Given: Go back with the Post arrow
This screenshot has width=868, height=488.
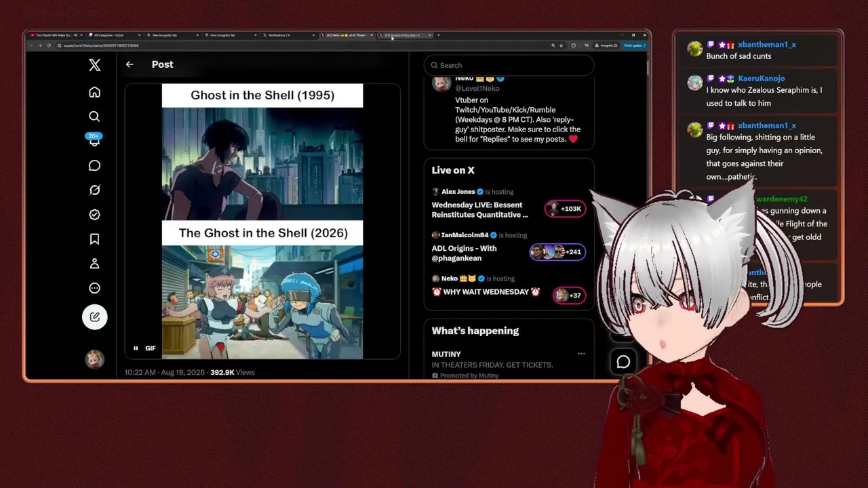Looking at the screenshot, I should [x=130, y=64].
